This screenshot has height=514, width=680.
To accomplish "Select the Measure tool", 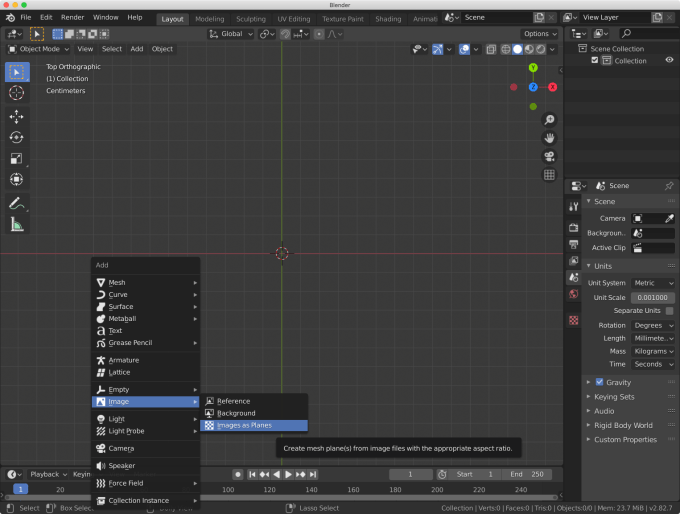I will tap(17, 224).
